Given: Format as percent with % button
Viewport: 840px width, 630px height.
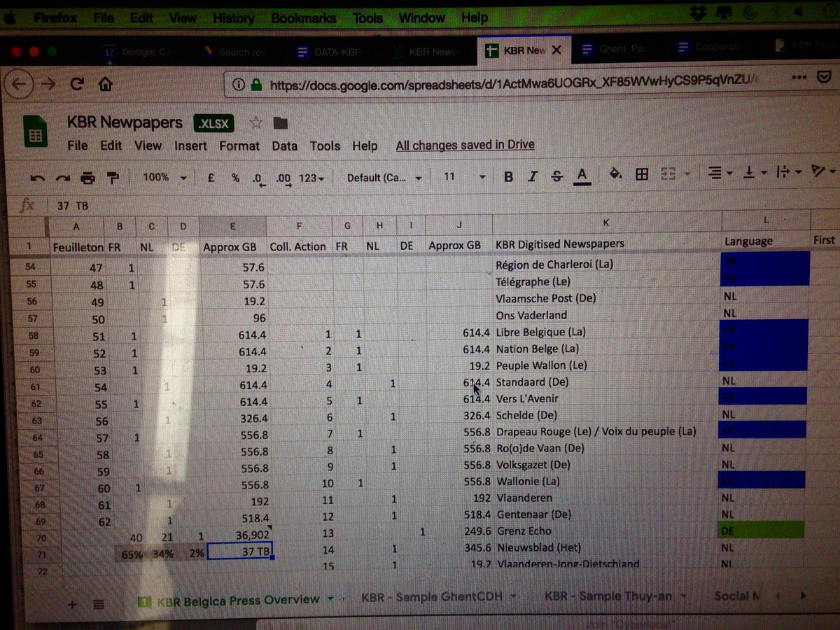Looking at the screenshot, I should (235, 178).
